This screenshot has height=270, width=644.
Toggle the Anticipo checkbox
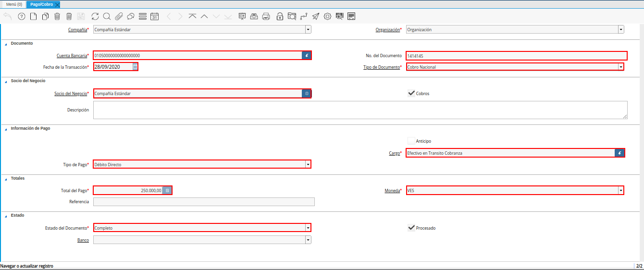[x=411, y=141]
